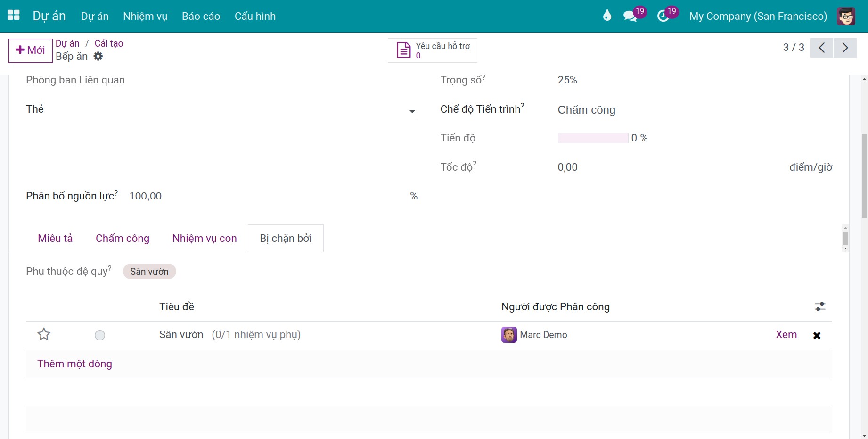Go to Dự án breadcrumb link
This screenshot has height=439, width=868.
67,43
